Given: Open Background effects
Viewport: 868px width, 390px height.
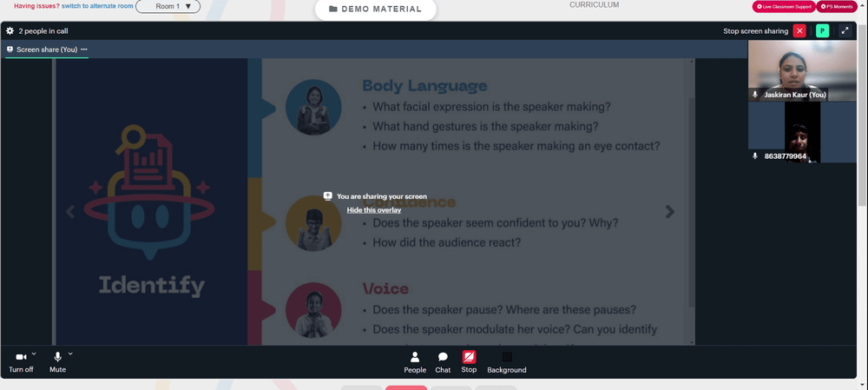Looking at the screenshot, I should tap(507, 363).
